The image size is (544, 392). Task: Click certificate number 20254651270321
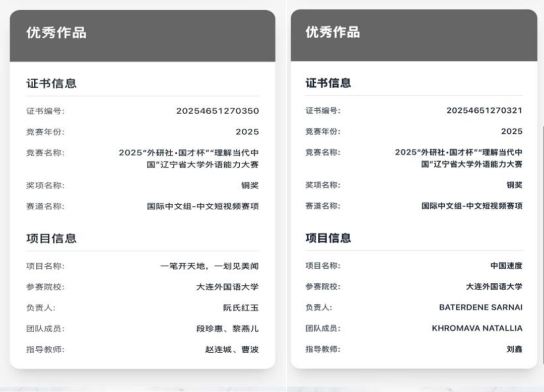[x=484, y=111]
